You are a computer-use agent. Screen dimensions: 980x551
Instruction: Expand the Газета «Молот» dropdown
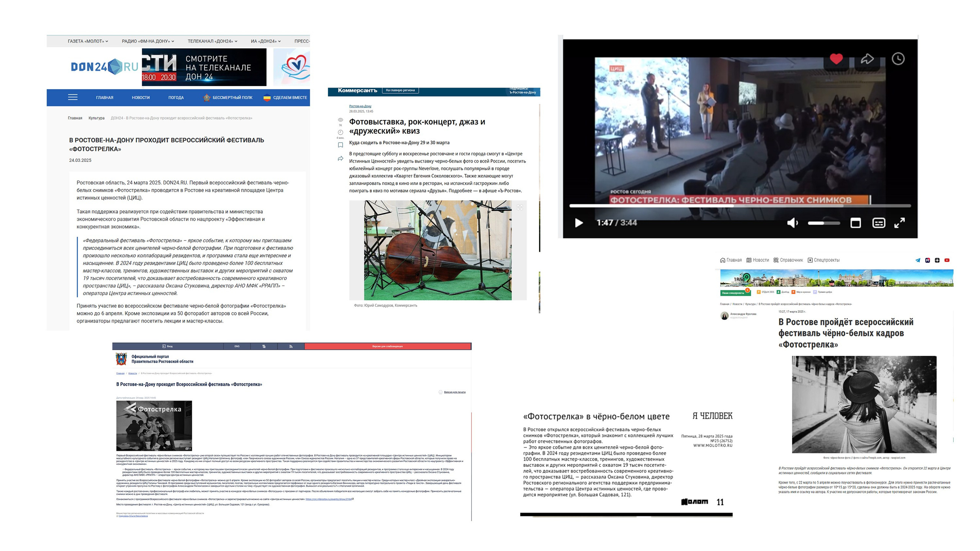click(x=88, y=41)
